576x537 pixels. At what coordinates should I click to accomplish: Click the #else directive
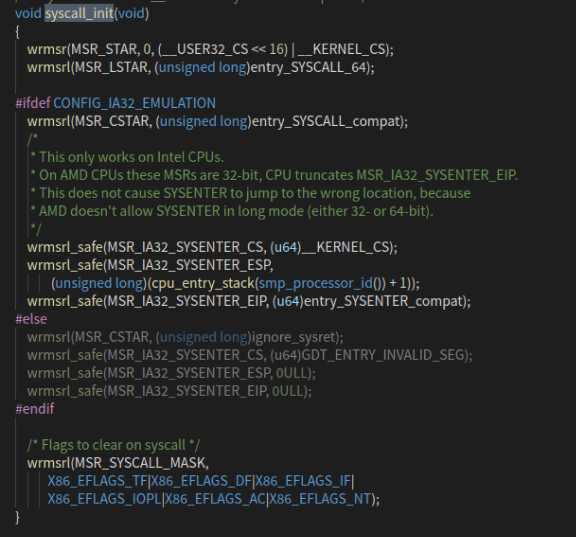31,319
